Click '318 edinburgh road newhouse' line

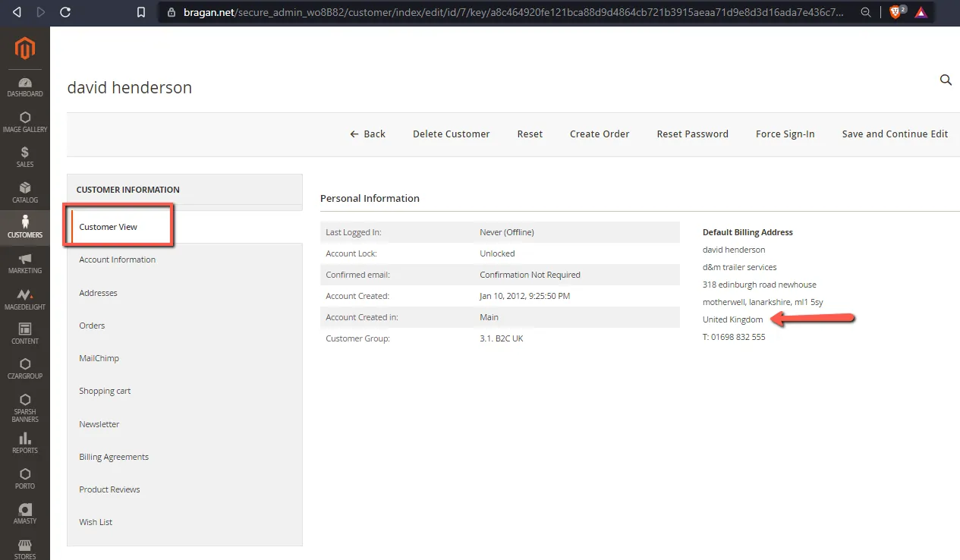pyautogui.click(x=760, y=285)
